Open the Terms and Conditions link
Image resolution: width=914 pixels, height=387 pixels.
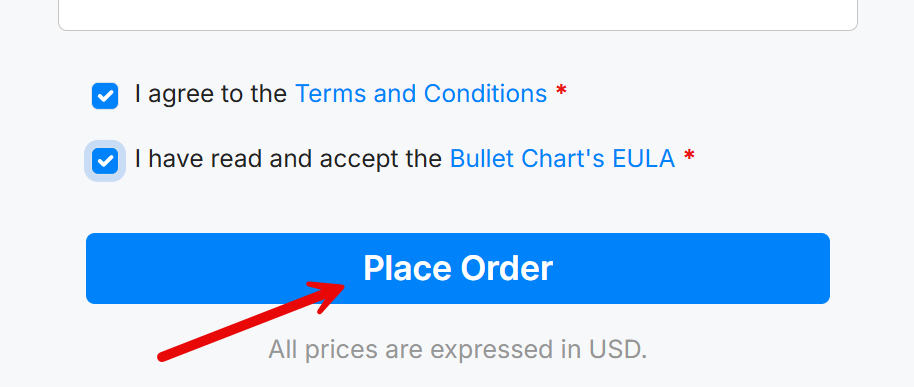tap(421, 93)
